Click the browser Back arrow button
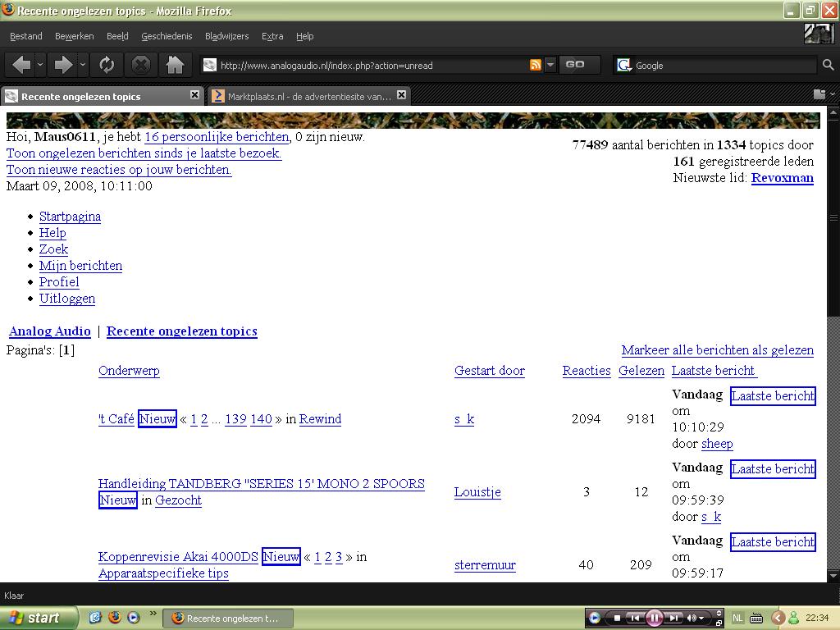Screen dimensions: 840x630 (21, 65)
